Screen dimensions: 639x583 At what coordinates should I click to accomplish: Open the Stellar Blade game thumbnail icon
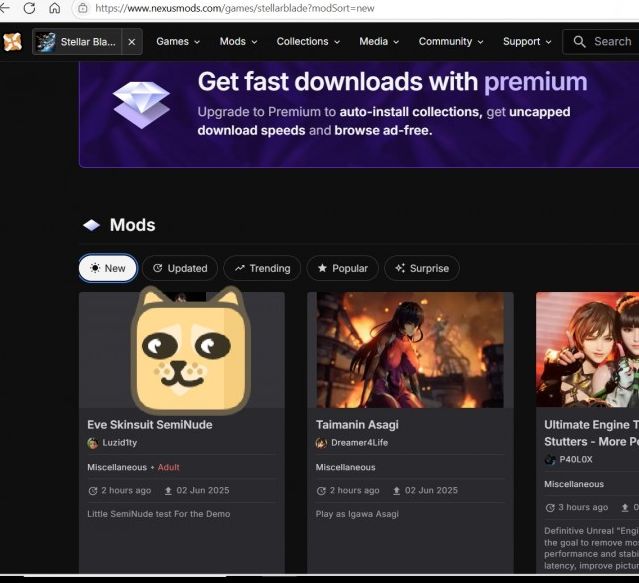click(x=45, y=42)
